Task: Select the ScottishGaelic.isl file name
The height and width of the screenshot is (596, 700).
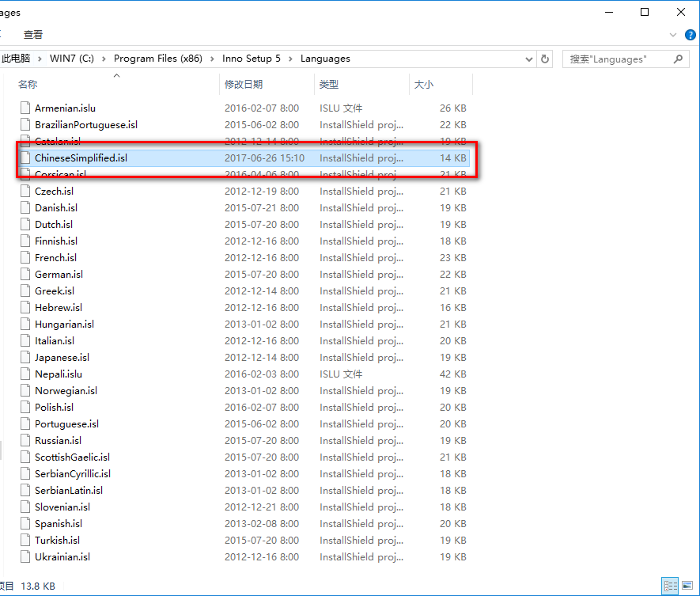Action: (x=72, y=457)
